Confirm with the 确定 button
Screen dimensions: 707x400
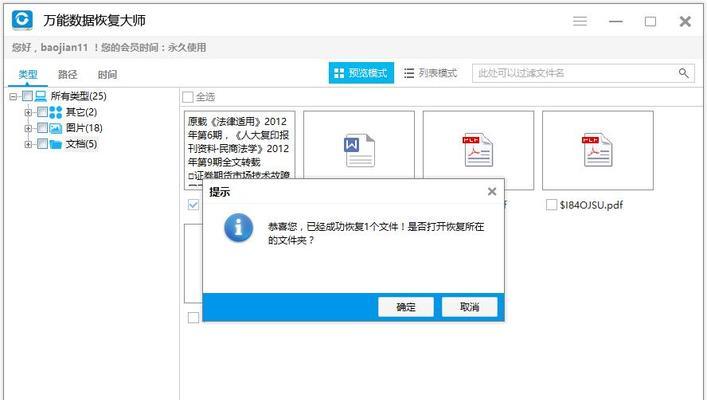406,307
